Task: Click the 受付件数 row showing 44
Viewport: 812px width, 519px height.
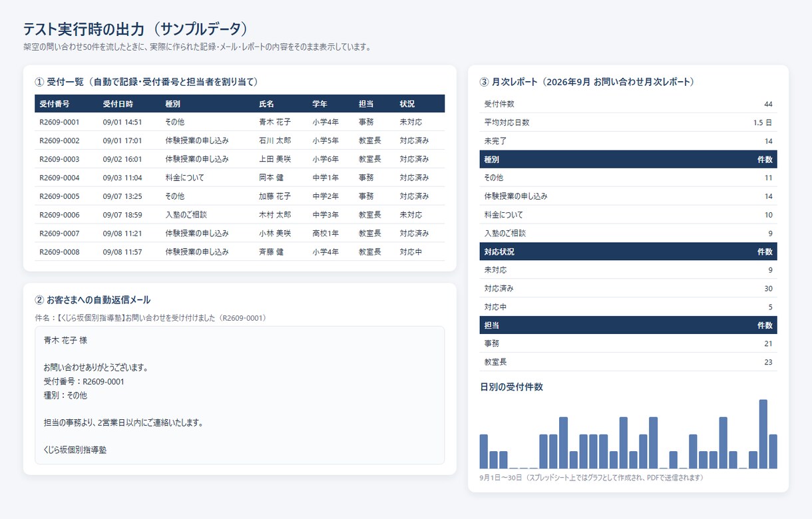Action: click(x=628, y=104)
